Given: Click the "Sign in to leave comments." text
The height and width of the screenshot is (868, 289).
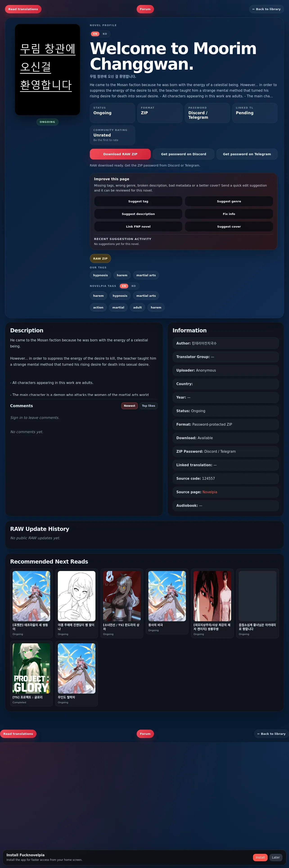Looking at the screenshot, I should click(x=35, y=418).
